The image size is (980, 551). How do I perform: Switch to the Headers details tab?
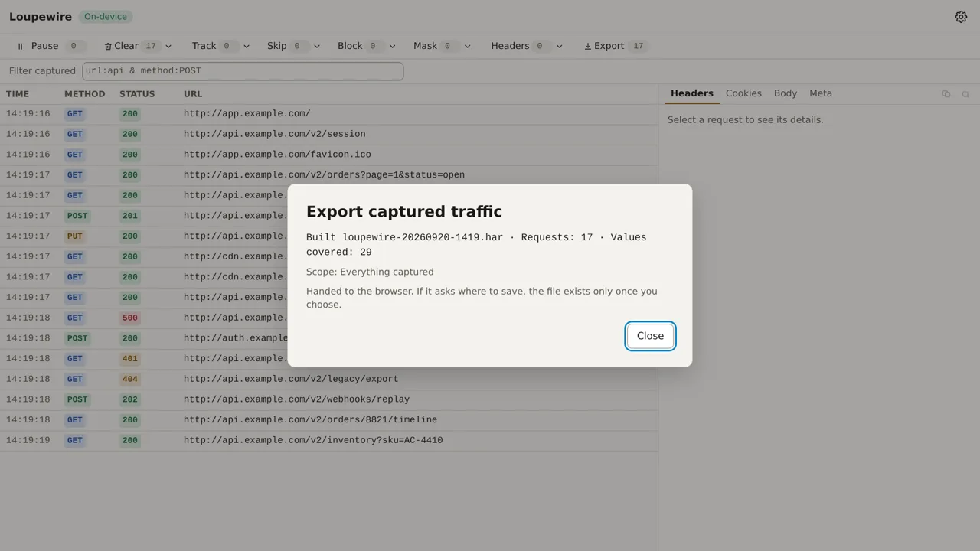[692, 93]
